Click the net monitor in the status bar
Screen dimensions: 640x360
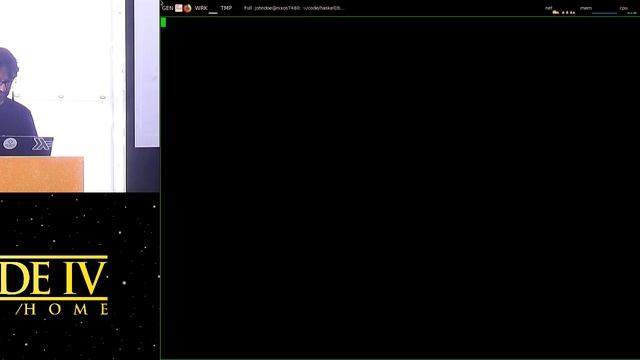[560, 10]
